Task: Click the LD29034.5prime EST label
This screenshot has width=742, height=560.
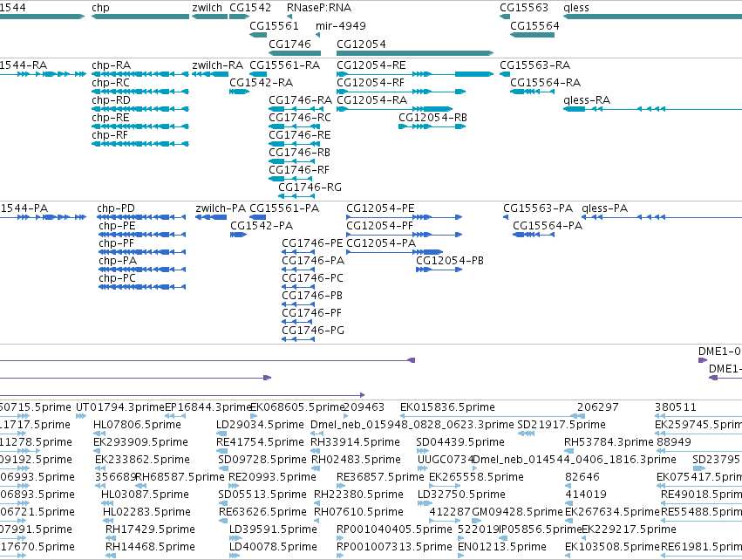Action: point(261,425)
